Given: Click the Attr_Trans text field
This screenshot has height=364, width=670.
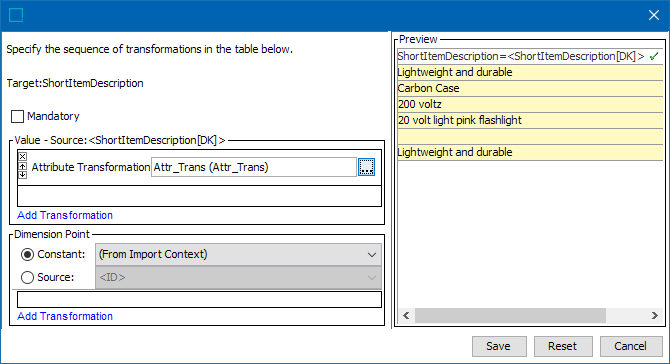Looking at the screenshot, I should [x=253, y=167].
